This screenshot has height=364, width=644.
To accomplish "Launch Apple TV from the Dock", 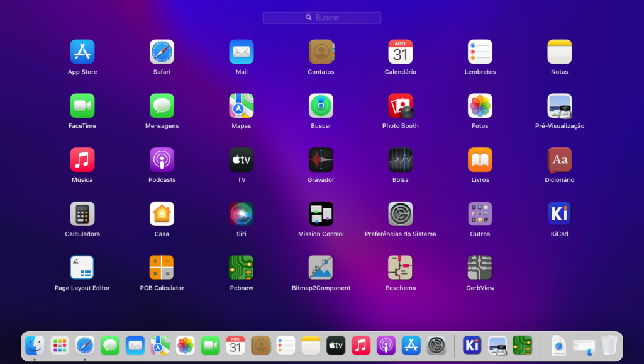I will (x=336, y=346).
